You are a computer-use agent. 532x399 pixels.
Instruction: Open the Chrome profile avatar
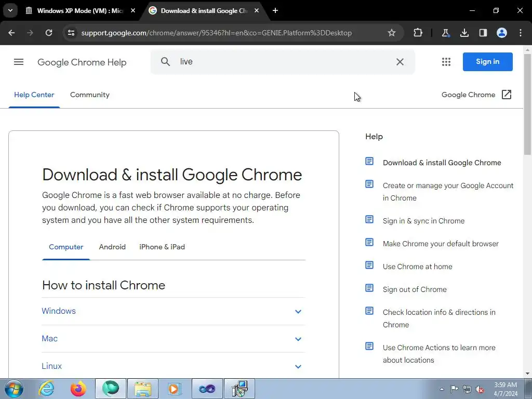pos(502,33)
